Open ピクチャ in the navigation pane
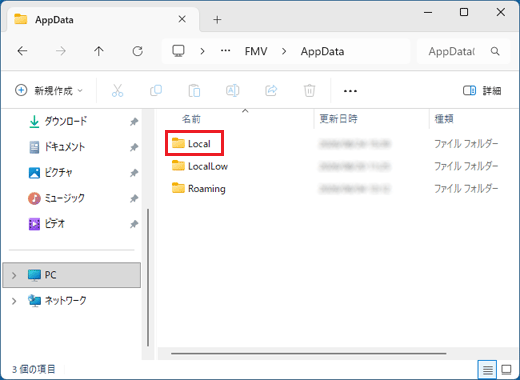Viewport: 520px width, 380px height. [58, 173]
